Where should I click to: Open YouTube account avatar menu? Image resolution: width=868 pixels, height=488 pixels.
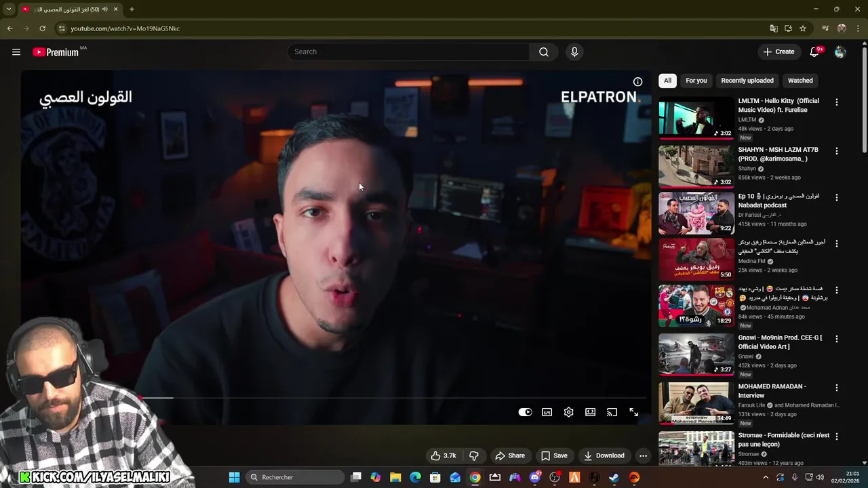click(840, 52)
